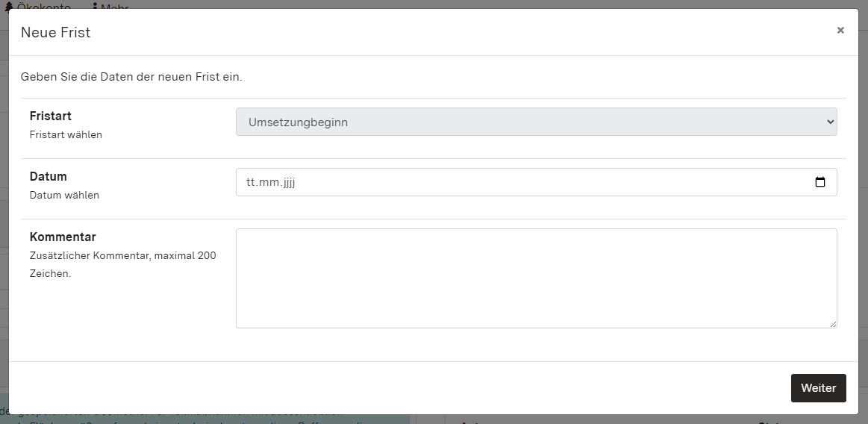
Task: Click the resize grip of the Kommentar textarea
Action: 833,324
